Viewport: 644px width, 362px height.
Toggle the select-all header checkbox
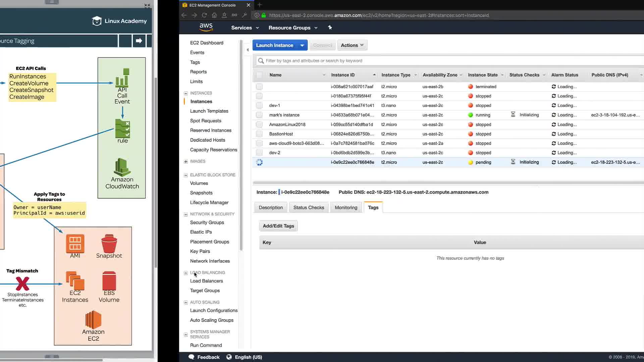[259, 75]
